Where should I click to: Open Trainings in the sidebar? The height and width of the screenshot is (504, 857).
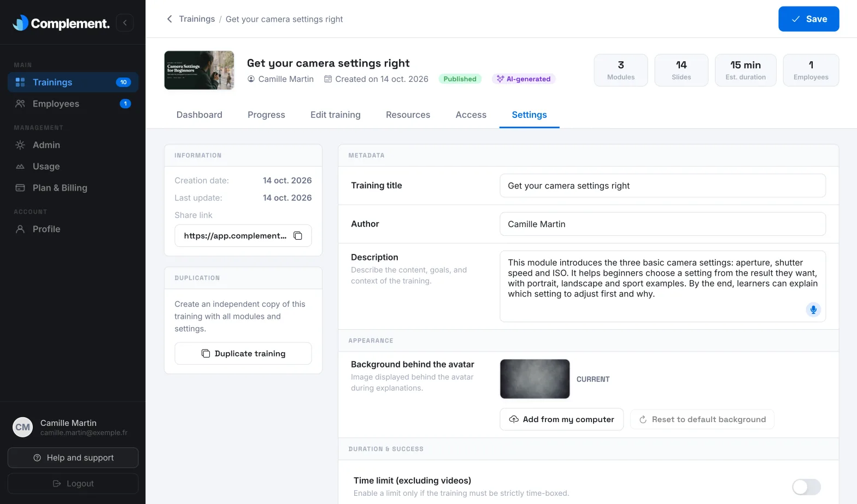(73, 82)
